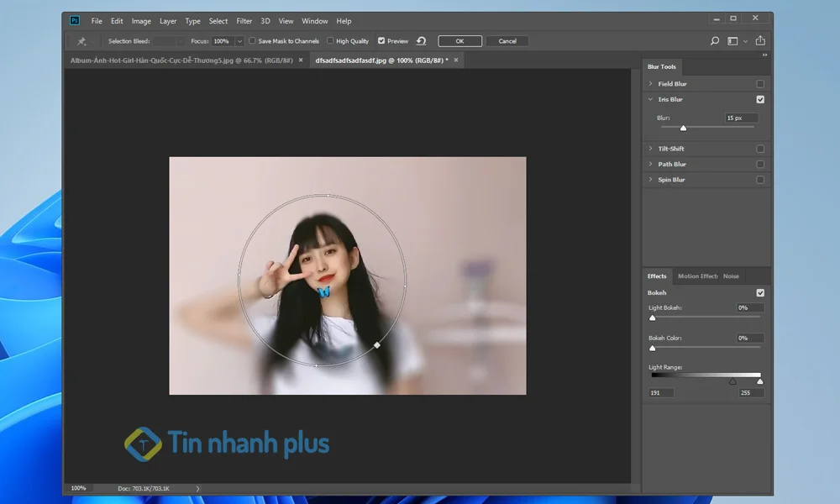840x504 pixels.
Task: Enable the High Quality option
Action: point(331,40)
